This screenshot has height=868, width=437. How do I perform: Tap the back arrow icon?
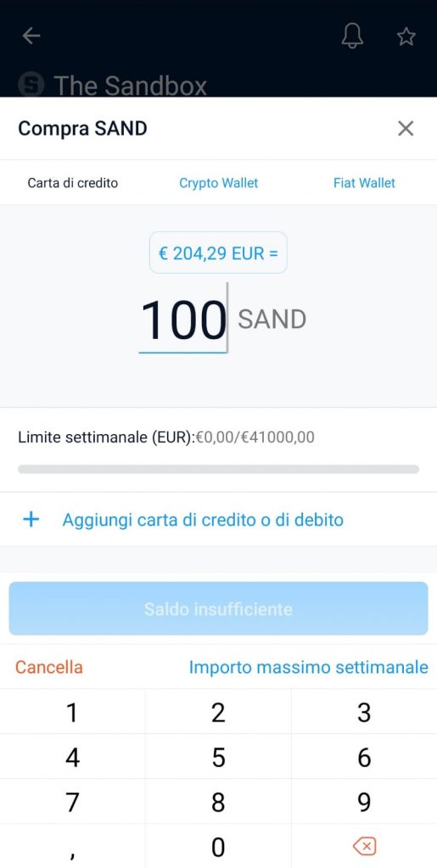[31, 36]
